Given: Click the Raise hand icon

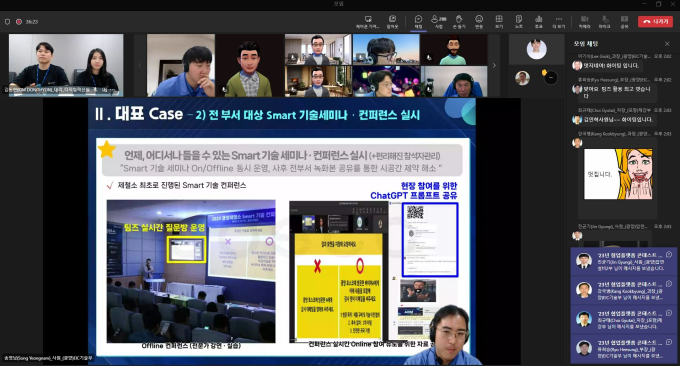Looking at the screenshot, I should click(459, 21).
